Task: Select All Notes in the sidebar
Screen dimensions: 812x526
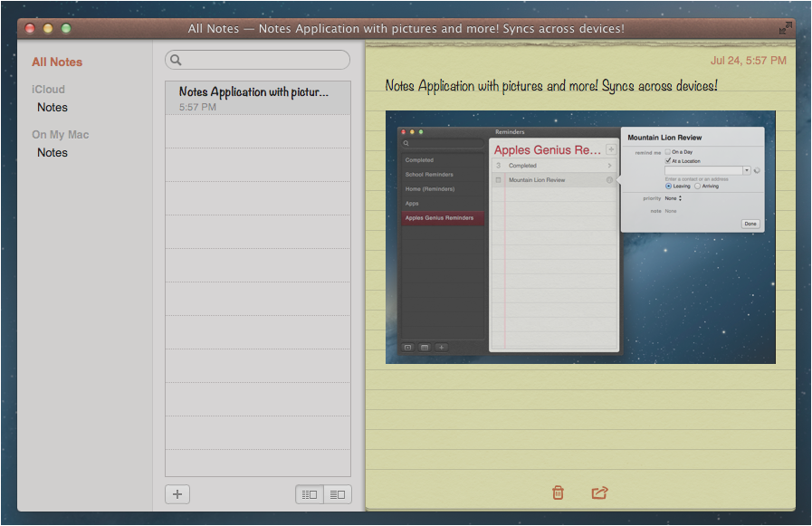Action: coord(57,62)
